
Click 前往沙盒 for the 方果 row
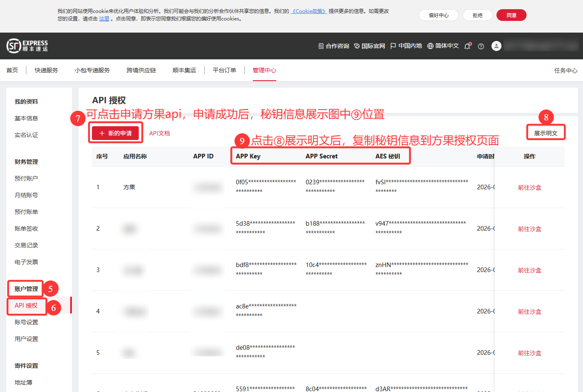click(530, 188)
